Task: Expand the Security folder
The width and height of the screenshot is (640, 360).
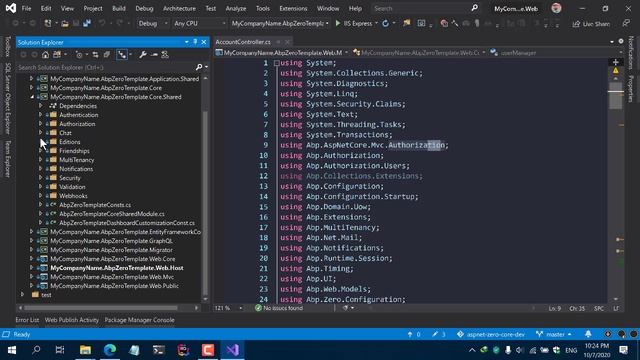Action: [40, 178]
